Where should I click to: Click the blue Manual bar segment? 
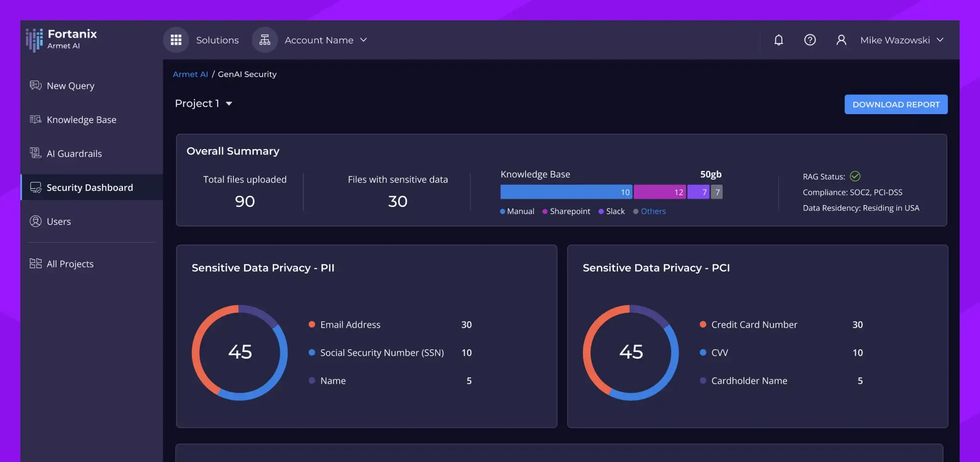click(x=566, y=192)
